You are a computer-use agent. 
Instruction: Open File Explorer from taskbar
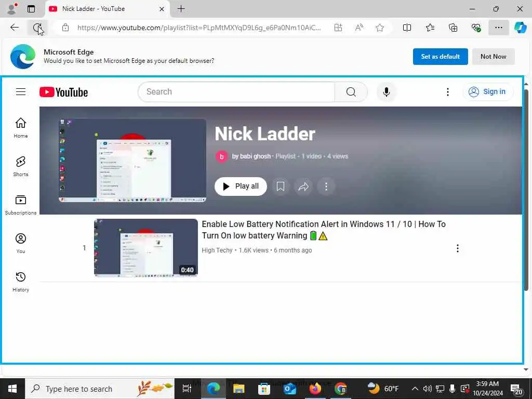tap(238, 389)
